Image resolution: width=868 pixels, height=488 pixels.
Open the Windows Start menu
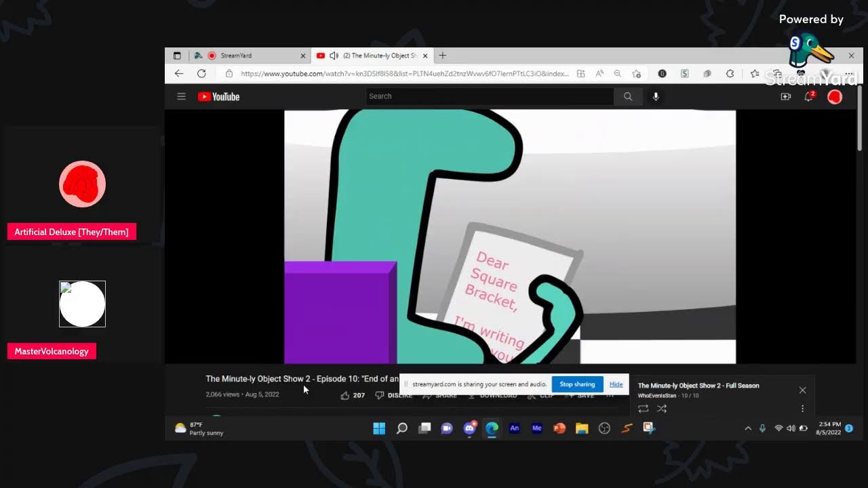(x=379, y=428)
